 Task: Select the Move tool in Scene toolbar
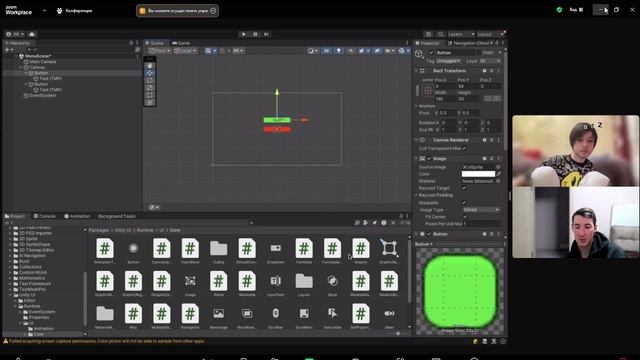150,73
